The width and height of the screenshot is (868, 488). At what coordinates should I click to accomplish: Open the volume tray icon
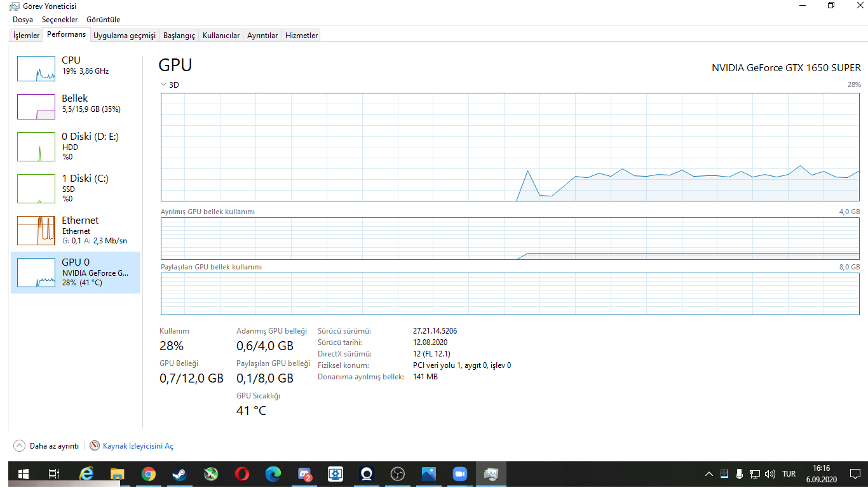click(x=770, y=474)
